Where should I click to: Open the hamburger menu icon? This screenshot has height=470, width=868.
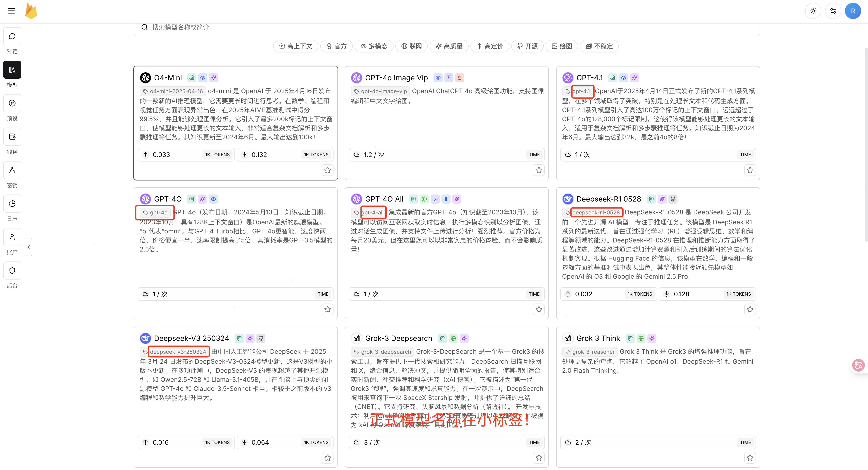pyautogui.click(x=11, y=11)
